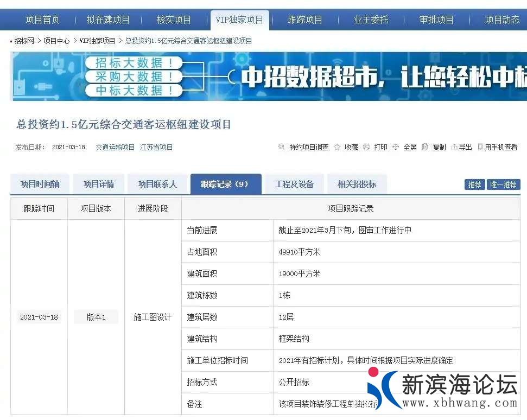Go to 拟在建项目 in top navigation

108,20
